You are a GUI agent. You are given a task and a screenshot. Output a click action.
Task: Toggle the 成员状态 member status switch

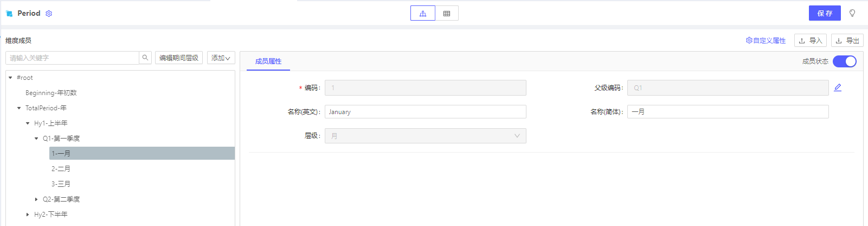(x=845, y=61)
